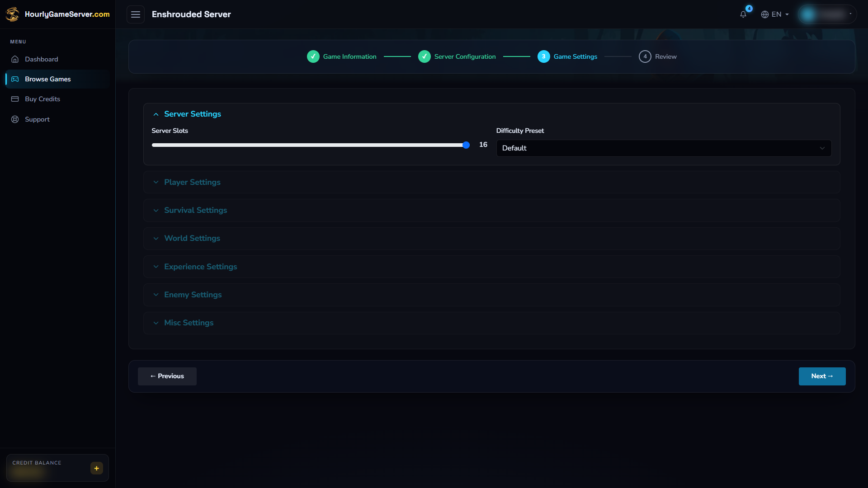Expand Player Settings section
This screenshot has width=868, height=488.
tap(491, 182)
